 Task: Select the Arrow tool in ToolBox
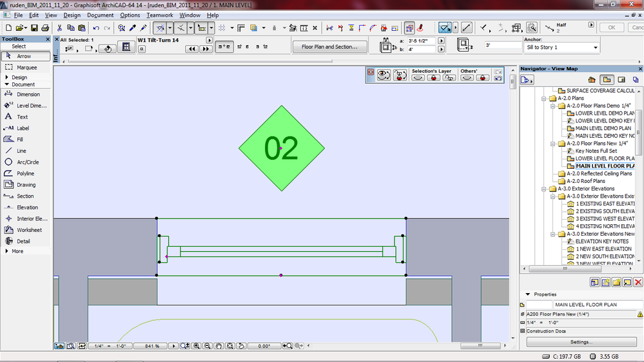click(23, 56)
